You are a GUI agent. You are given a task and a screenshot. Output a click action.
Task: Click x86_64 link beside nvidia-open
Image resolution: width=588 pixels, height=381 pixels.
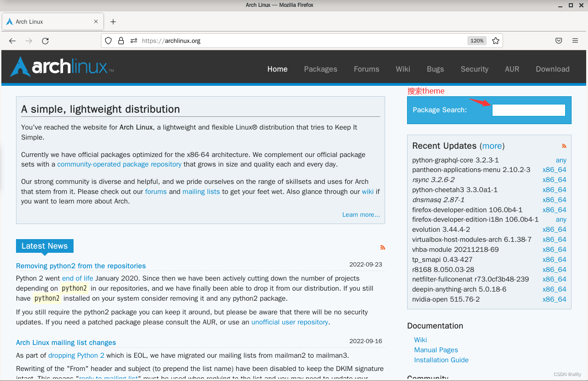(x=554, y=299)
